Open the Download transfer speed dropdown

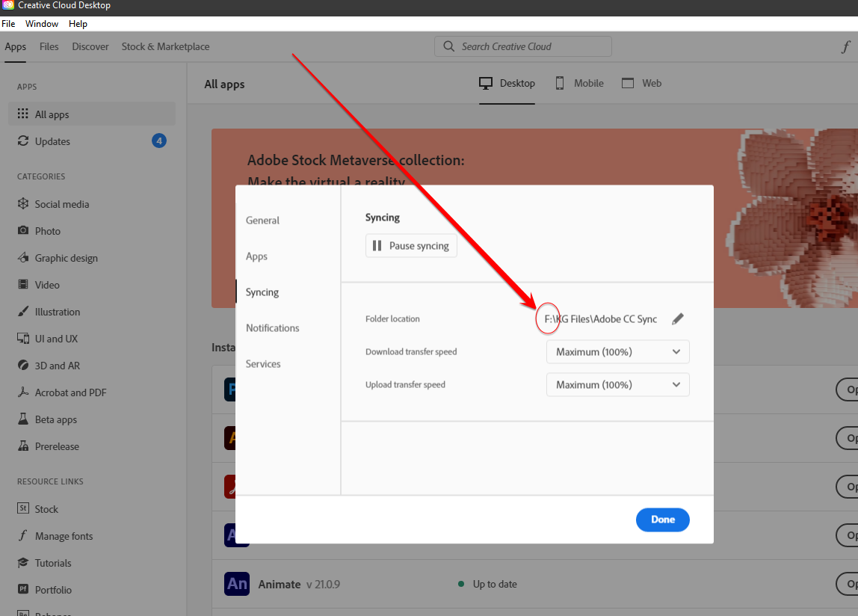(x=617, y=351)
